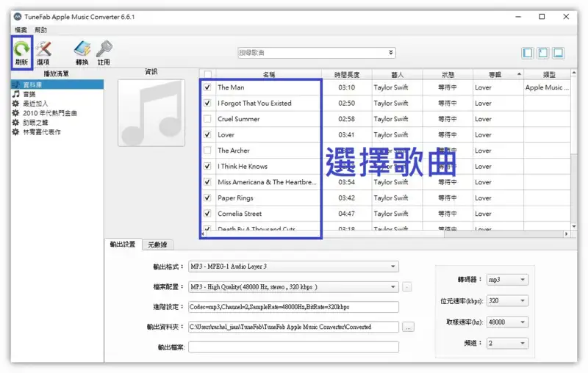Switch to the third layout view icon
The width and height of the screenshot is (588, 373).
coord(558,53)
